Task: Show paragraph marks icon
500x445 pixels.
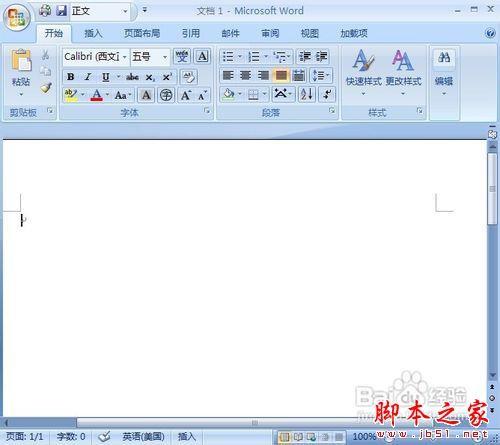Action: (x=327, y=94)
